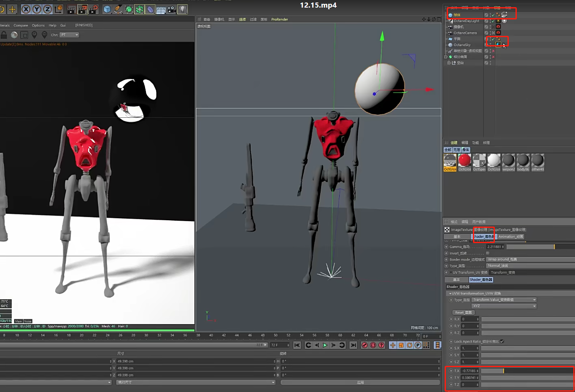Click the Reset_重置 button
Image resolution: width=575 pixels, height=392 pixels.
pos(463,312)
